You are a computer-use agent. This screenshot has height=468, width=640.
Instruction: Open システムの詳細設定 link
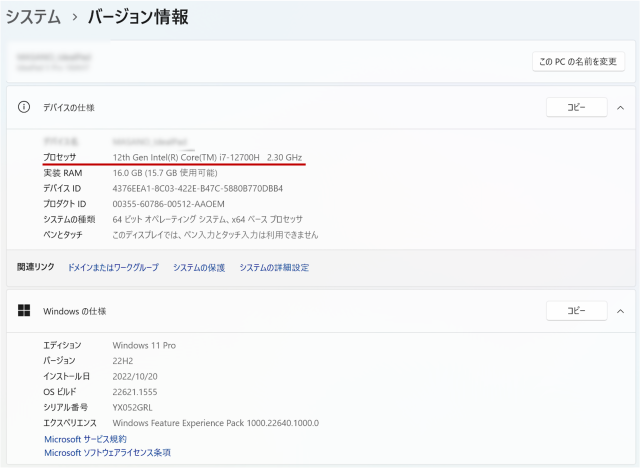coord(274,267)
